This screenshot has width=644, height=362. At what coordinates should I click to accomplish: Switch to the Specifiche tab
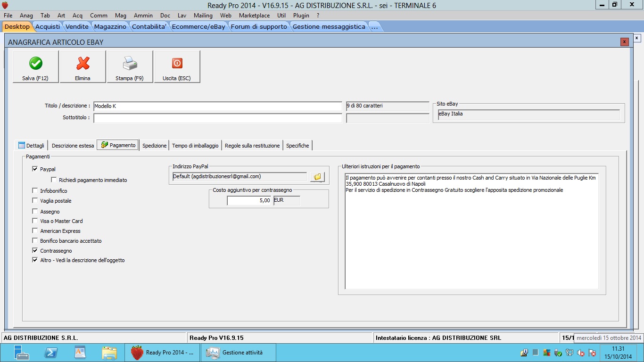click(x=297, y=146)
